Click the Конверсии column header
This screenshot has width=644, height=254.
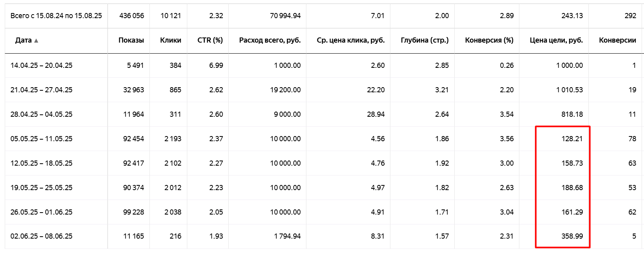coord(617,40)
